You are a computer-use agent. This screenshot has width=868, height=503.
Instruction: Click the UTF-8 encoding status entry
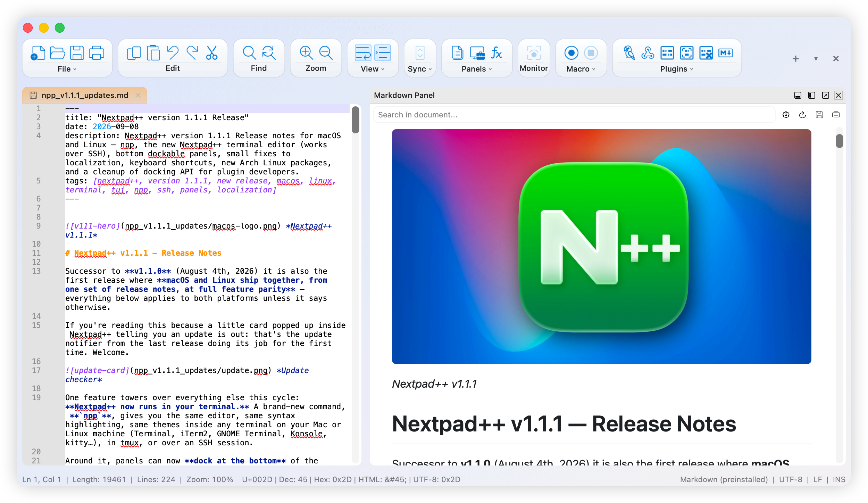pyautogui.click(x=791, y=479)
